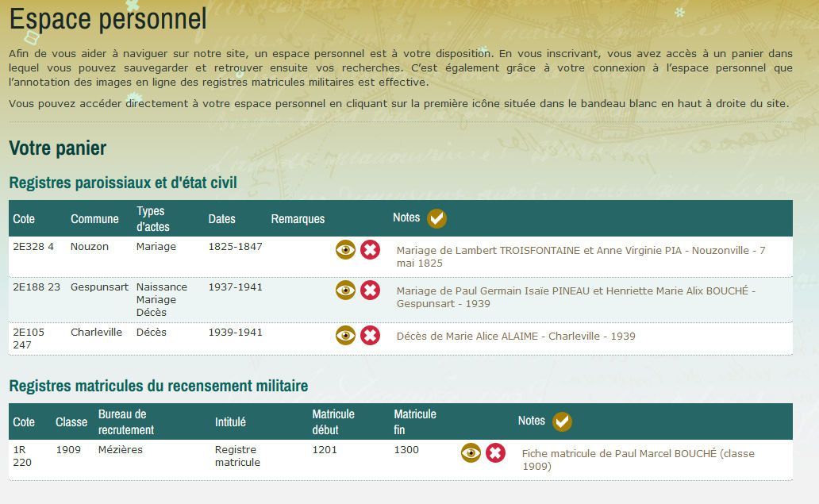View Mézières 1R 220 matricule register

click(x=471, y=453)
